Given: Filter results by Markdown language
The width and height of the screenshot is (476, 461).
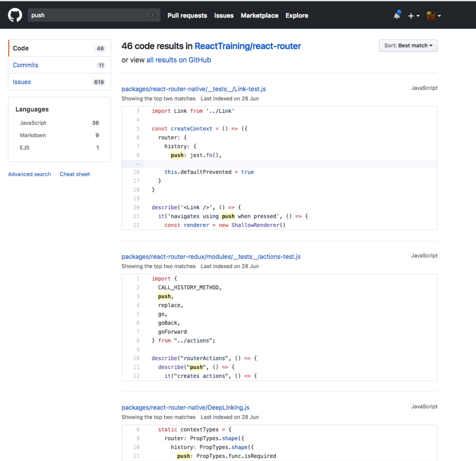Looking at the screenshot, I should point(59,135).
